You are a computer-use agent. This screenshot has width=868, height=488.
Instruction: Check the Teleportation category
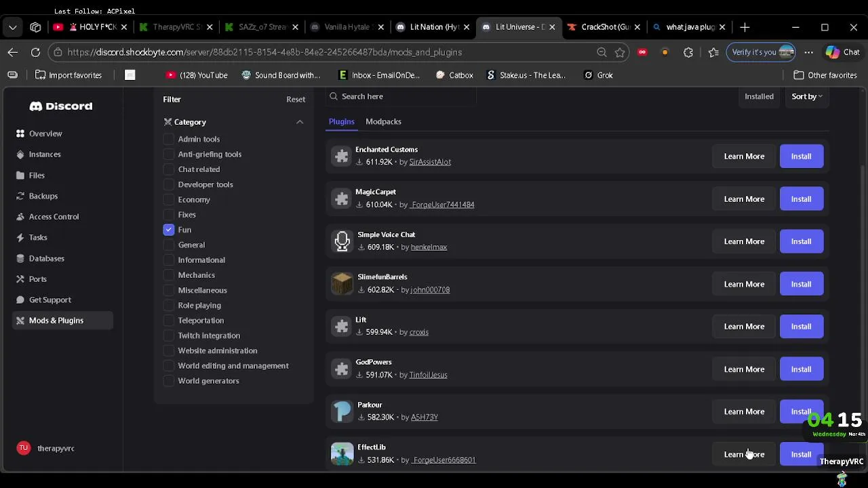pyautogui.click(x=169, y=321)
